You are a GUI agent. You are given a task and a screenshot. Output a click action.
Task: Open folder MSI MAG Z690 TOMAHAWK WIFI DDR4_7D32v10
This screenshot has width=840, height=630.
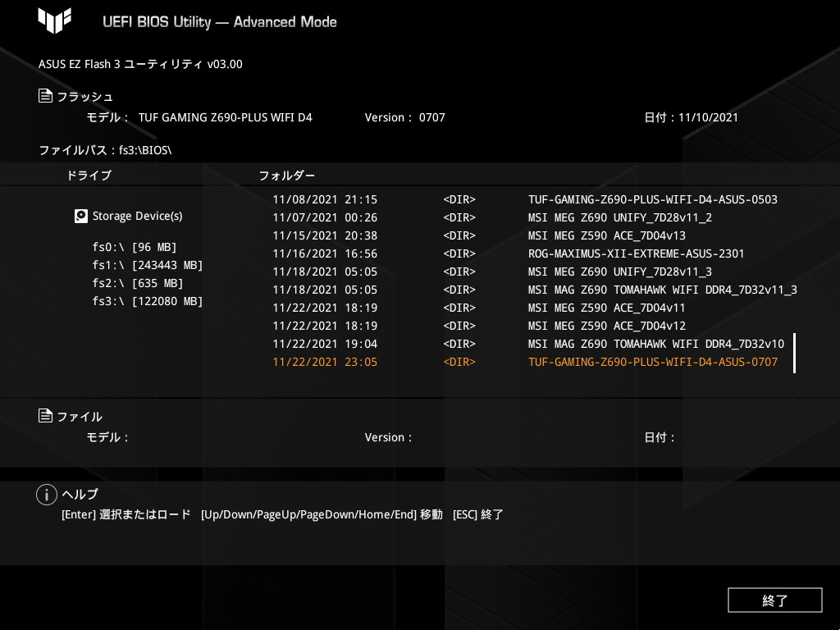(x=656, y=344)
